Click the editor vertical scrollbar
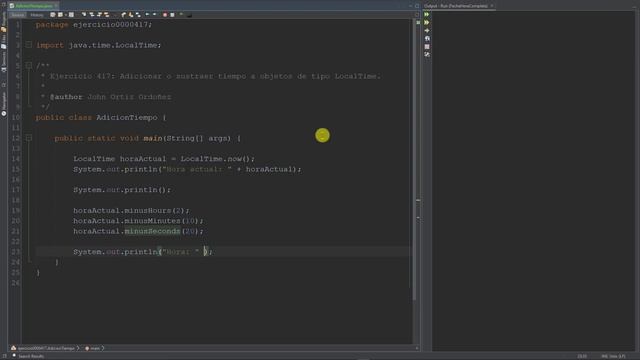640x360 pixels. [x=414, y=159]
